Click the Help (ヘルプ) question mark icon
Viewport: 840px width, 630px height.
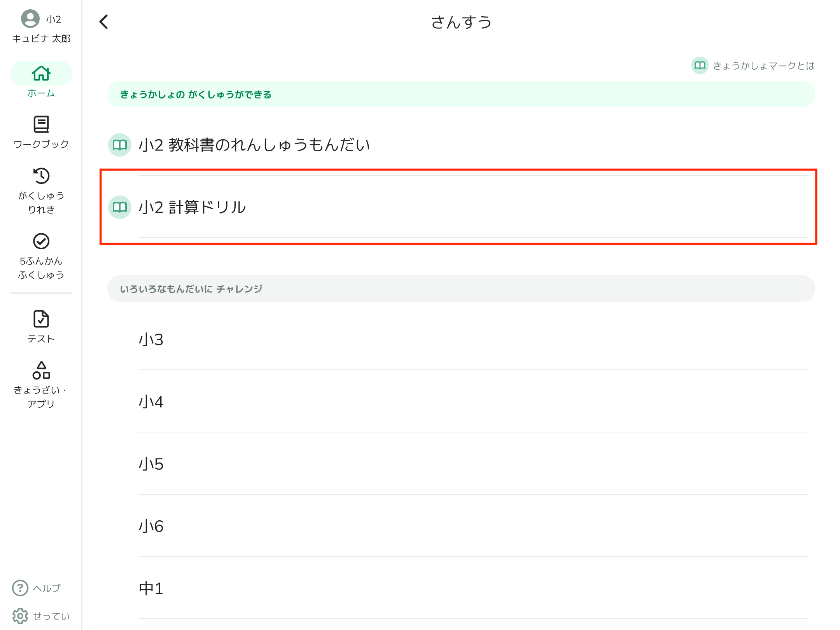(20, 588)
